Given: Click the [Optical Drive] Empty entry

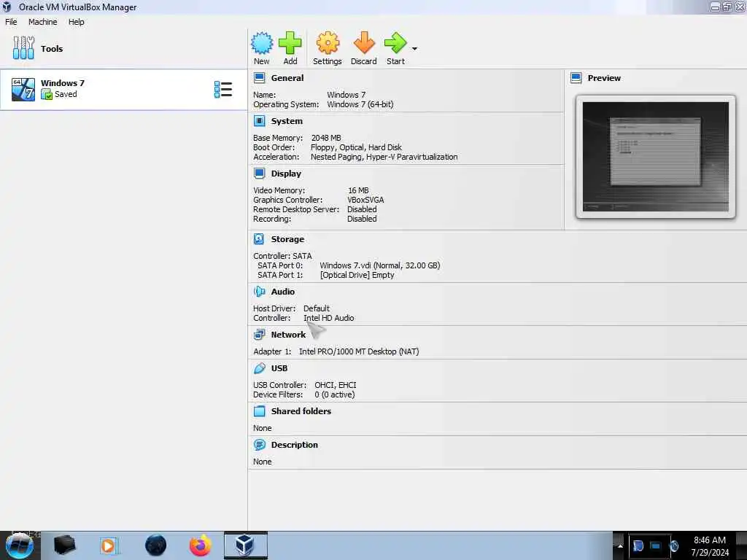Looking at the screenshot, I should 357,275.
